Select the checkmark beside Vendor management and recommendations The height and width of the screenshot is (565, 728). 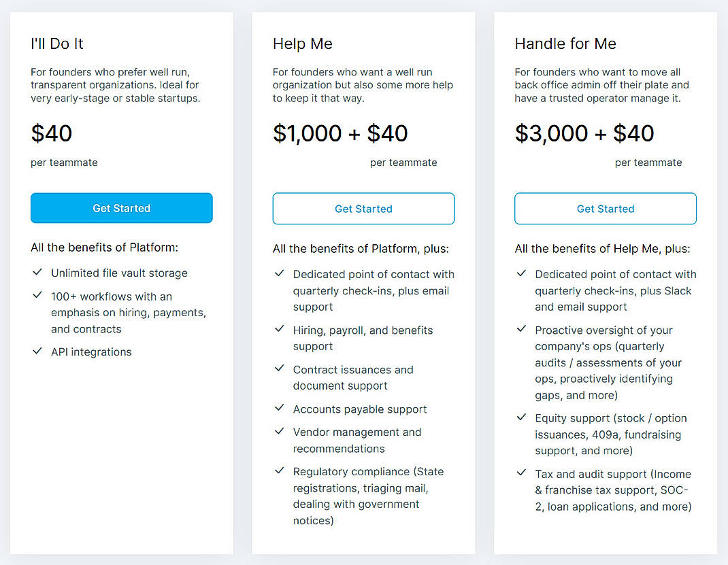coord(280,431)
